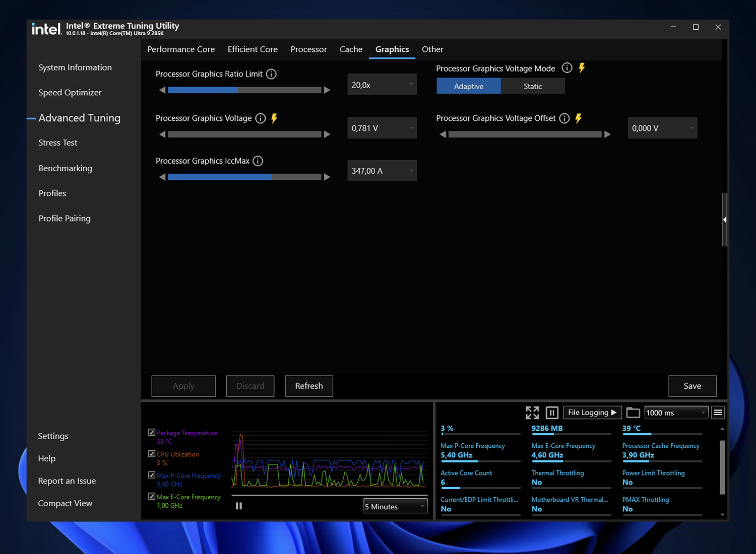Open the Processor Graphics Ratio Limit dropdown
This screenshot has width=756, height=554.
point(382,85)
